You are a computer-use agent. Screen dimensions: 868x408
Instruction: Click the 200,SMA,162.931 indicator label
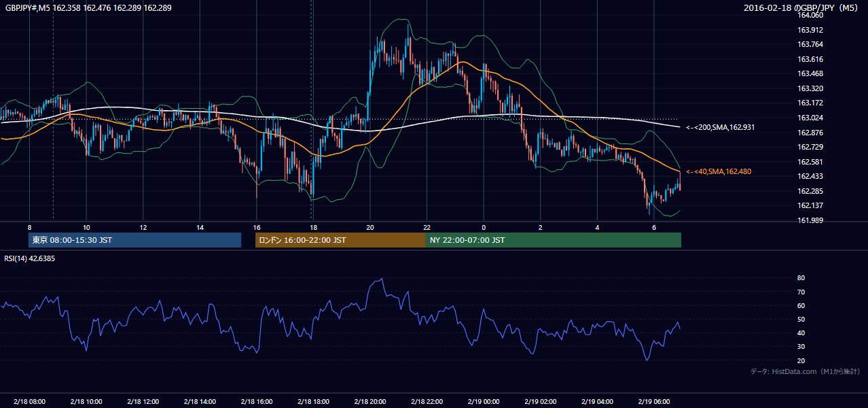coord(719,127)
